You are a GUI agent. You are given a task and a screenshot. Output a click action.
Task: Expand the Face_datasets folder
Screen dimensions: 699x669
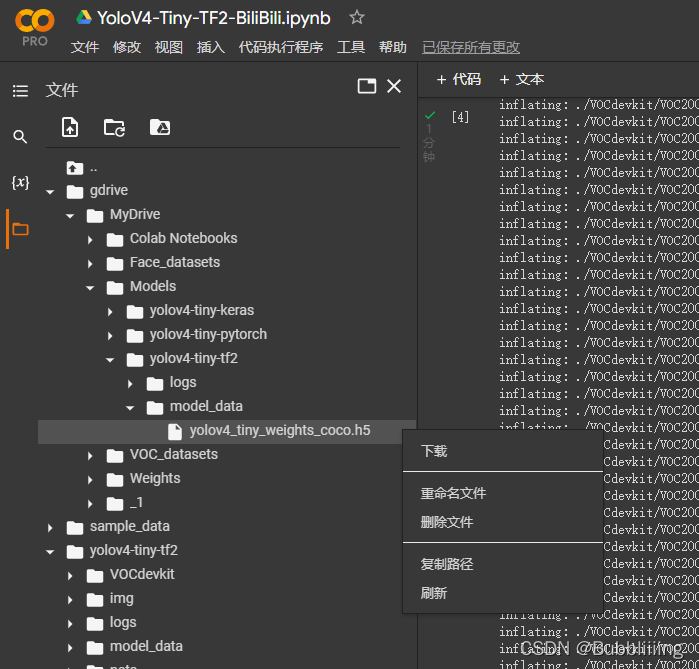coord(90,264)
